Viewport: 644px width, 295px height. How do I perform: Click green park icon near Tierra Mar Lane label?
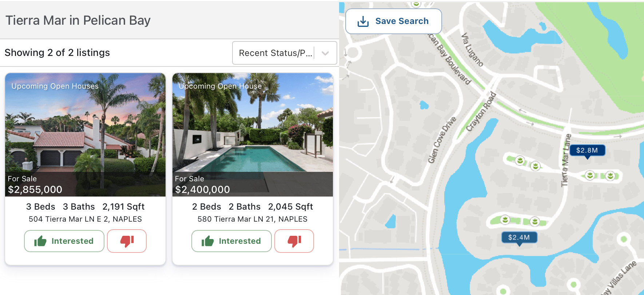(590, 175)
